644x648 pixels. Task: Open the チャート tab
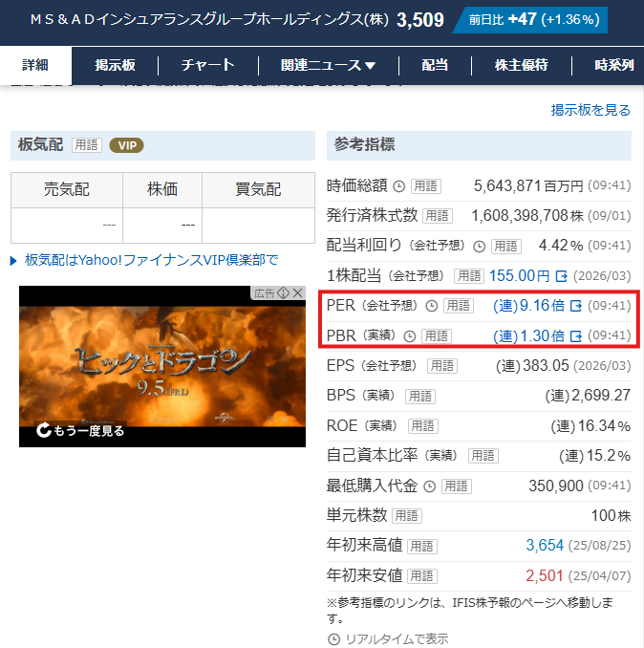pyautogui.click(x=208, y=65)
